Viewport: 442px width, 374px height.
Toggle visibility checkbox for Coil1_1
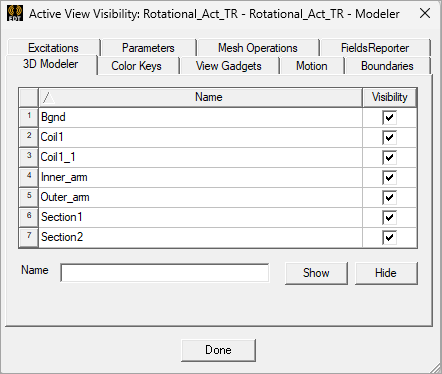389,157
